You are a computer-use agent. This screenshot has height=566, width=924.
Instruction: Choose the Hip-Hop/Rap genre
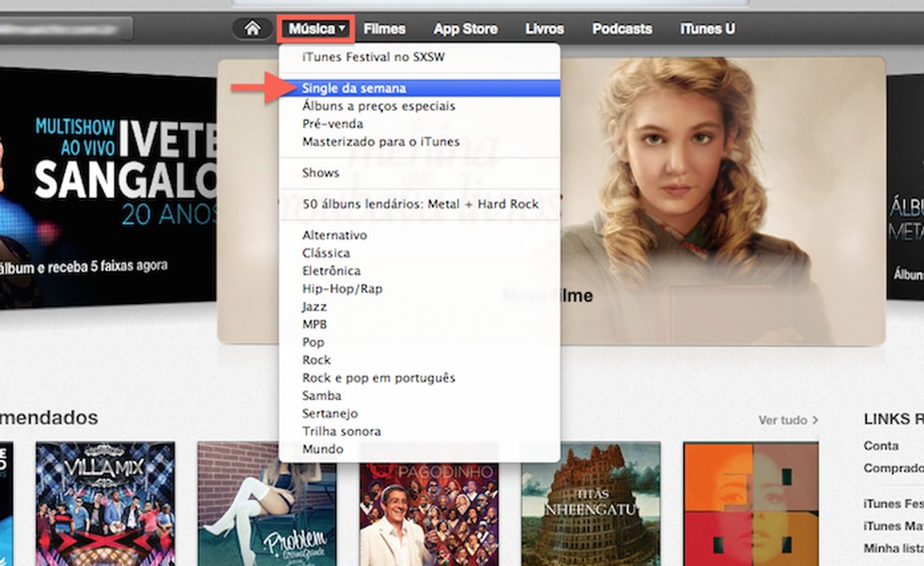(x=343, y=288)
